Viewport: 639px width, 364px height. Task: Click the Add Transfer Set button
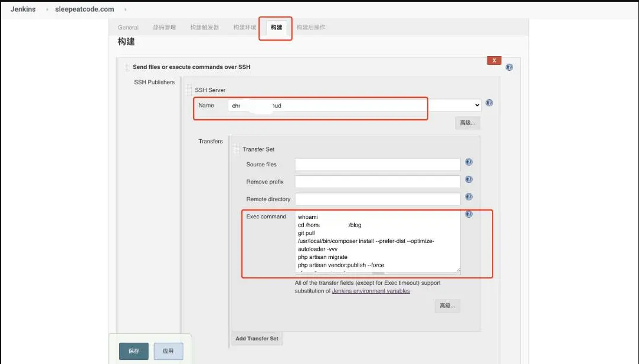pyautogui.click(x=257, y=339)
